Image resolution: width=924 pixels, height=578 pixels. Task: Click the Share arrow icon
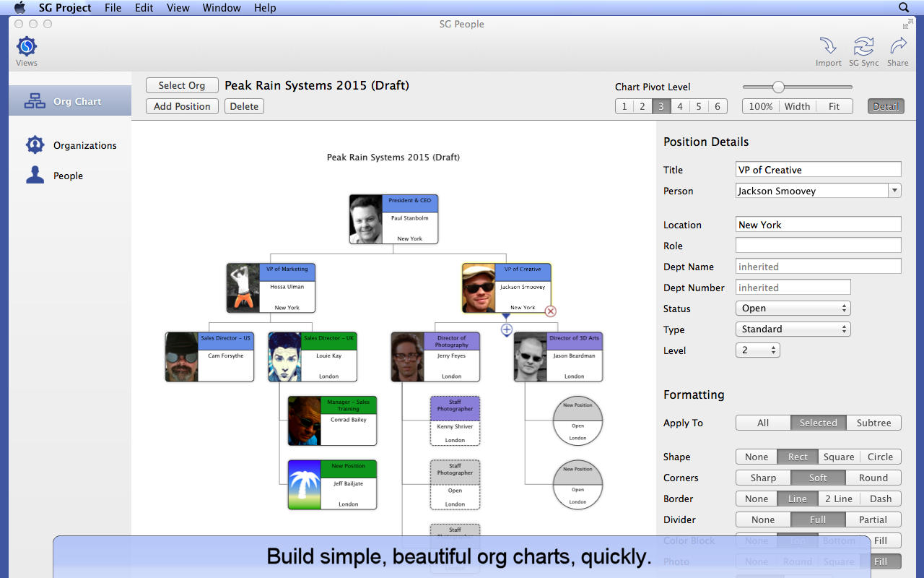(x=898, y=47)
